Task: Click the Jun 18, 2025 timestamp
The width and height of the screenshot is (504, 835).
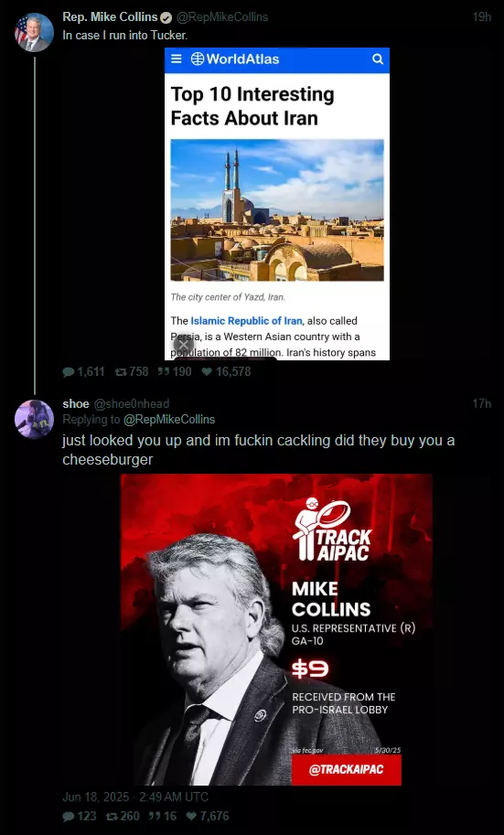Action: click(x=96, y=798)
